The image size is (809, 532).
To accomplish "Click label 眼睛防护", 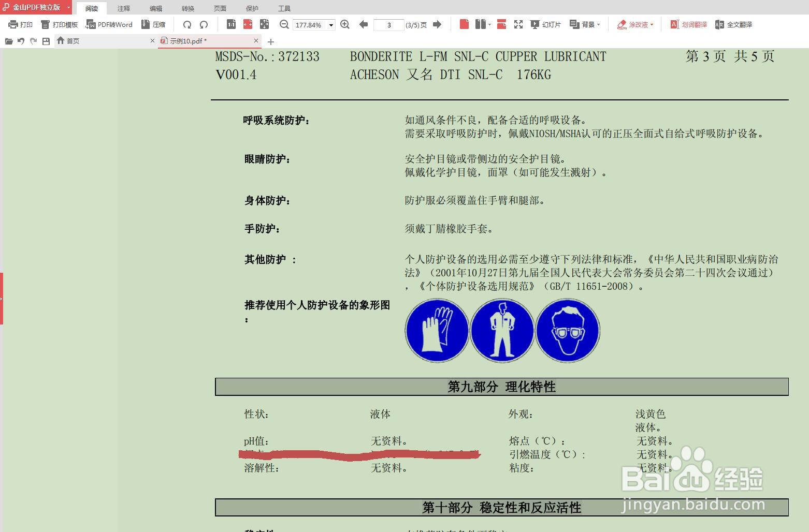I will (267, 159).
